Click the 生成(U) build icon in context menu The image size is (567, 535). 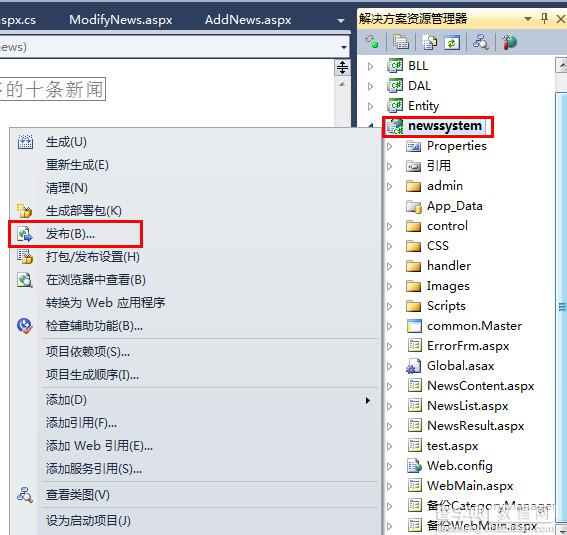tap(25, 142)
